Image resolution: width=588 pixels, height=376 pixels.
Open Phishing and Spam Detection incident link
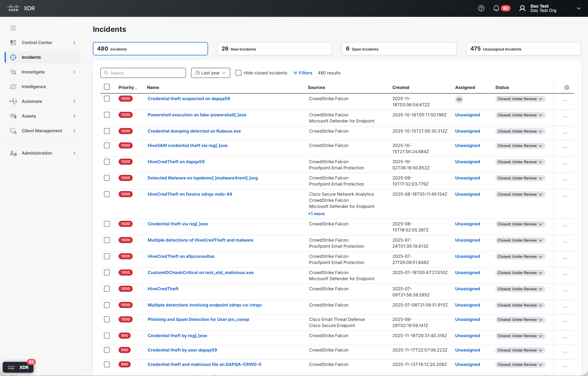pyautogui.click(x=198, y=319)
